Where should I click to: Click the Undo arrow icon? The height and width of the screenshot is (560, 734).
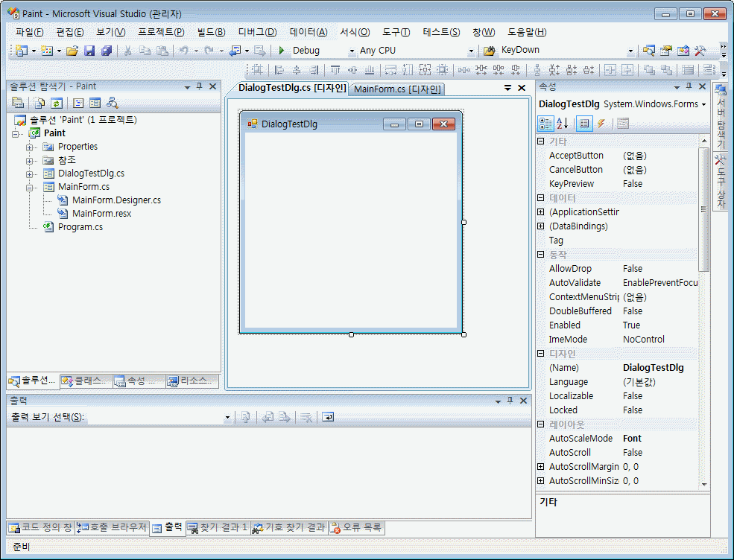coord(183,51)
